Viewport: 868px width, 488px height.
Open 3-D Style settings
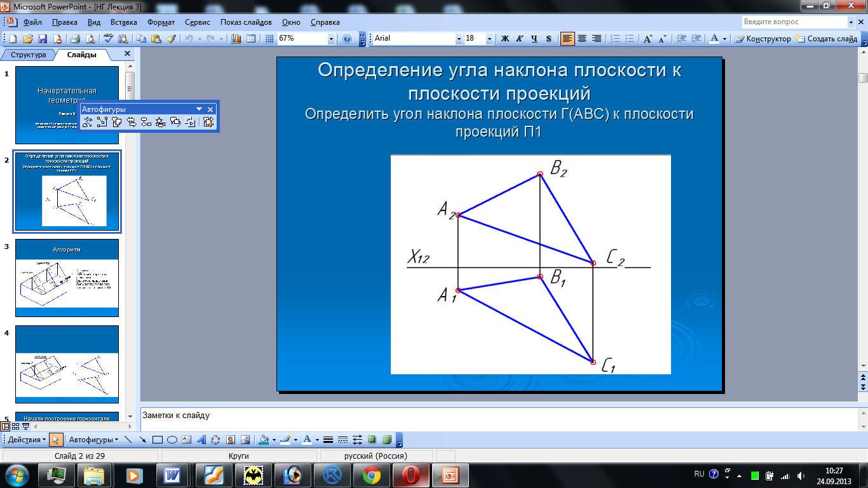[386, 440]
